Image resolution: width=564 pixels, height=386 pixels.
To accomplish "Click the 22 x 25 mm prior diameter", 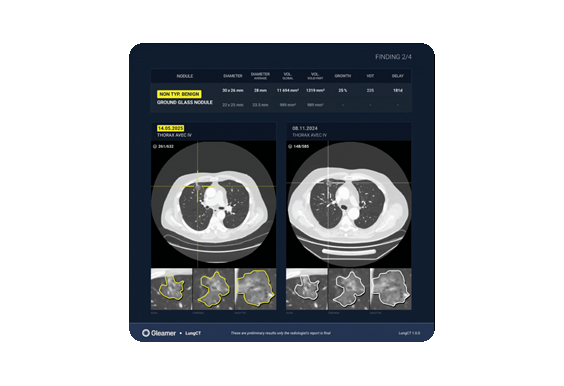I will [233, 105].
